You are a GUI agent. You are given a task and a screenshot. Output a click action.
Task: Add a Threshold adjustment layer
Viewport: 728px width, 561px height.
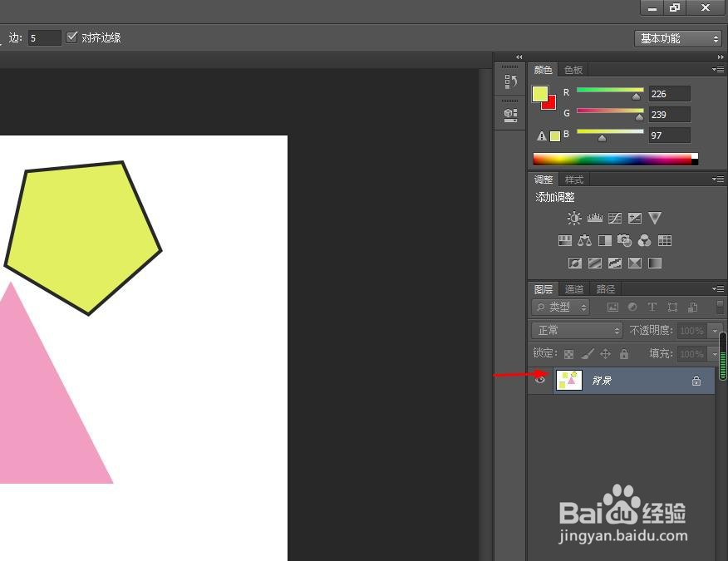[x=615, y=263]
